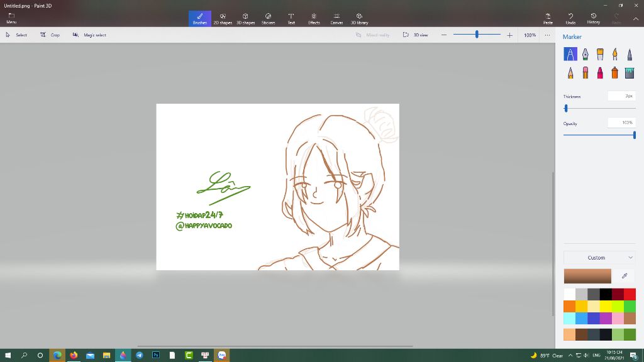Open the Stickers tab
644x362 pixels.
point(268,19)
